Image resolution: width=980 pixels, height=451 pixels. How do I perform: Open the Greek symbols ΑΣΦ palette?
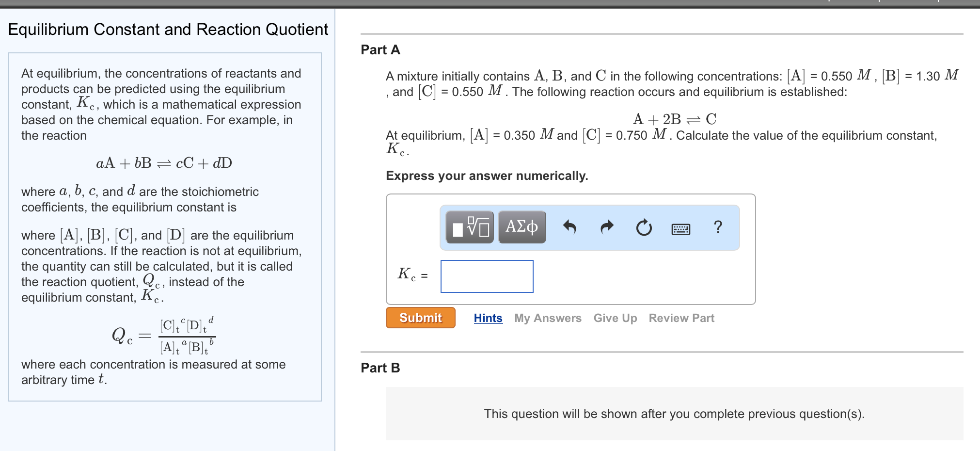tap(522, 226)
